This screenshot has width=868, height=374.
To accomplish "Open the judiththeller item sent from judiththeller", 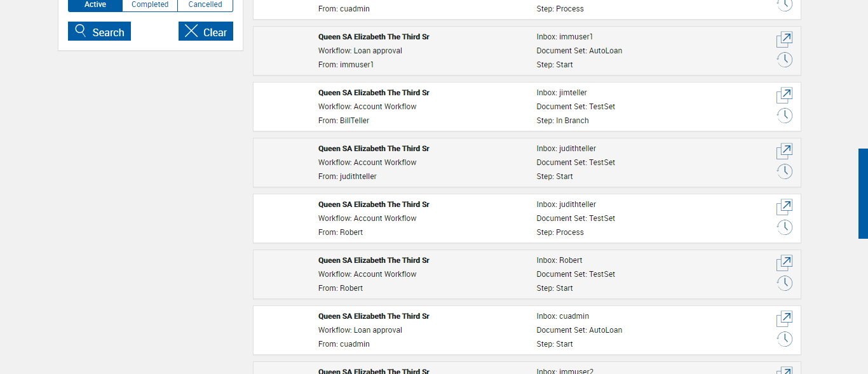I will pos(785,151).
